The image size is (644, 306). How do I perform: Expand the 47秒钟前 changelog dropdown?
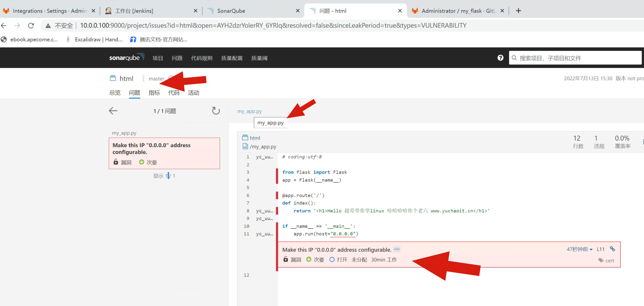click(x=579, y=249)
